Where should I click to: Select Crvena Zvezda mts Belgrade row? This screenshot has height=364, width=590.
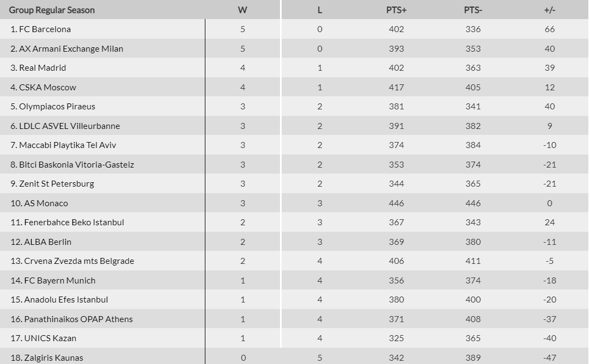(79, 261)
